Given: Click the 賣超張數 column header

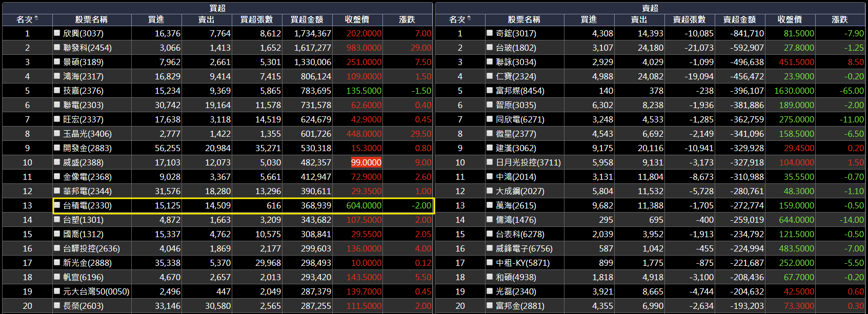Looking at the screenshot, I should point(690,19).
